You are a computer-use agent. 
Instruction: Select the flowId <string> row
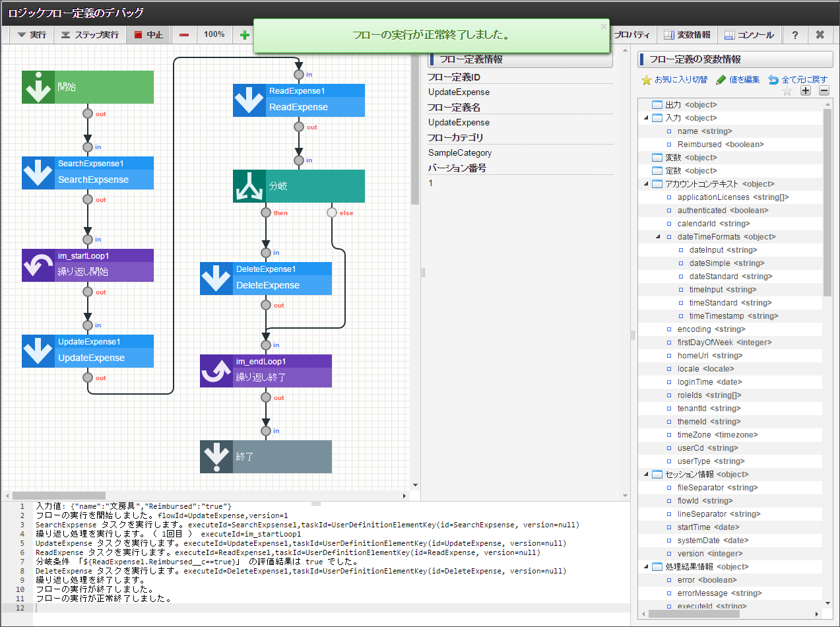tap(730, 501)
